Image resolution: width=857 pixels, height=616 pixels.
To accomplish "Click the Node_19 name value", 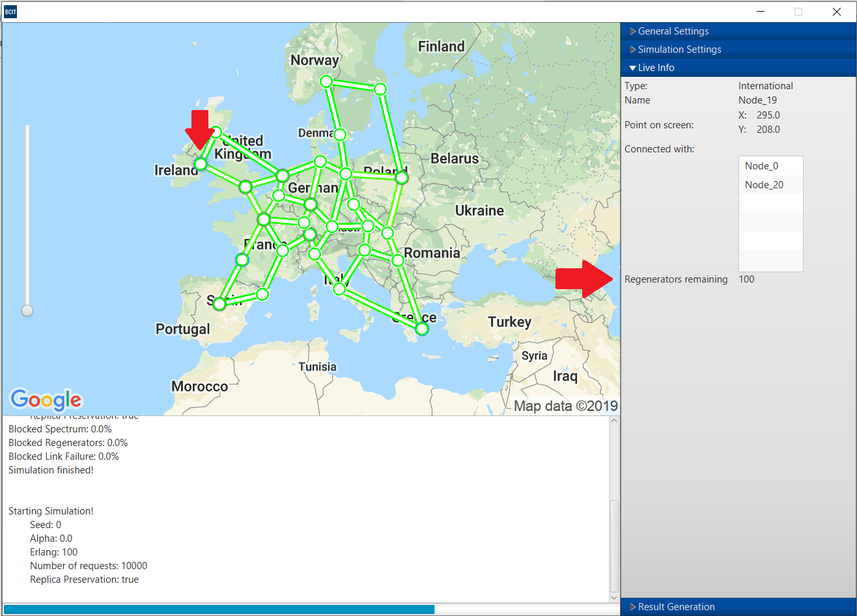I will pyautogui.click(x=757, y=100).
